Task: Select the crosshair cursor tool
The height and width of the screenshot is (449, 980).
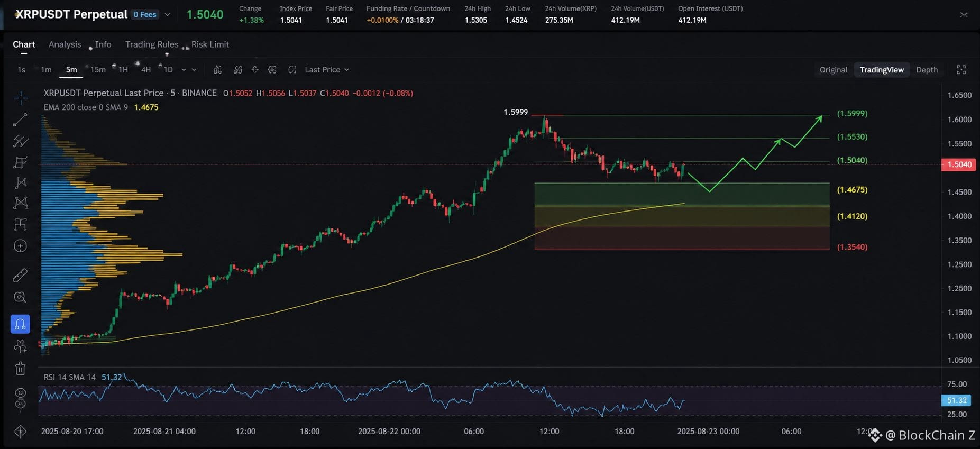Action: [21, 97]
